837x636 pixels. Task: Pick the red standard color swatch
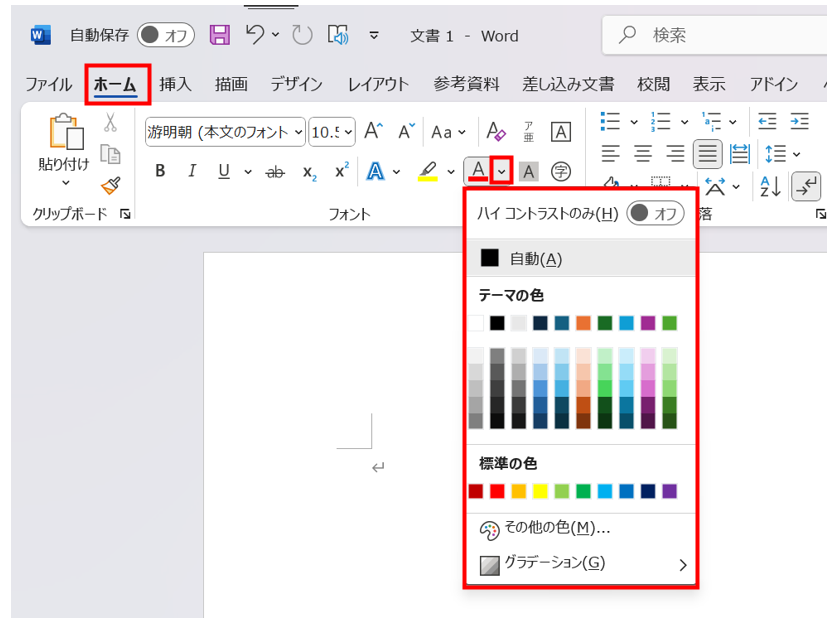(x=497, y=491)
